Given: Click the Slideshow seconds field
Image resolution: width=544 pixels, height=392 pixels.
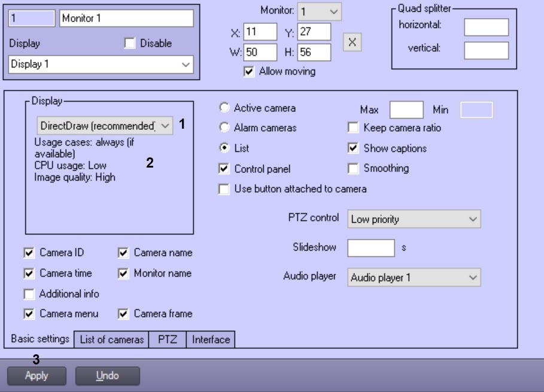Looking at the screenshot, I should [371, 248].
